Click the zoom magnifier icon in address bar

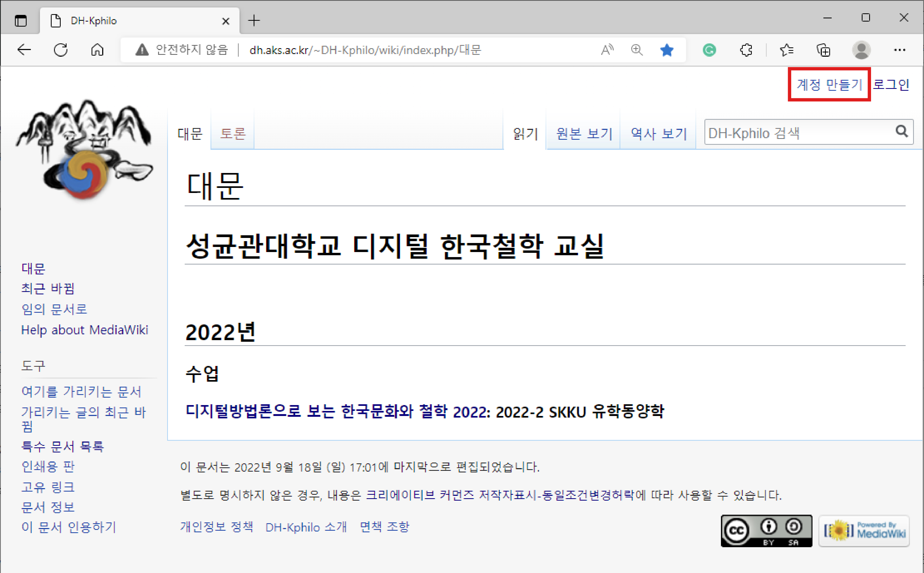pos(637,50)
